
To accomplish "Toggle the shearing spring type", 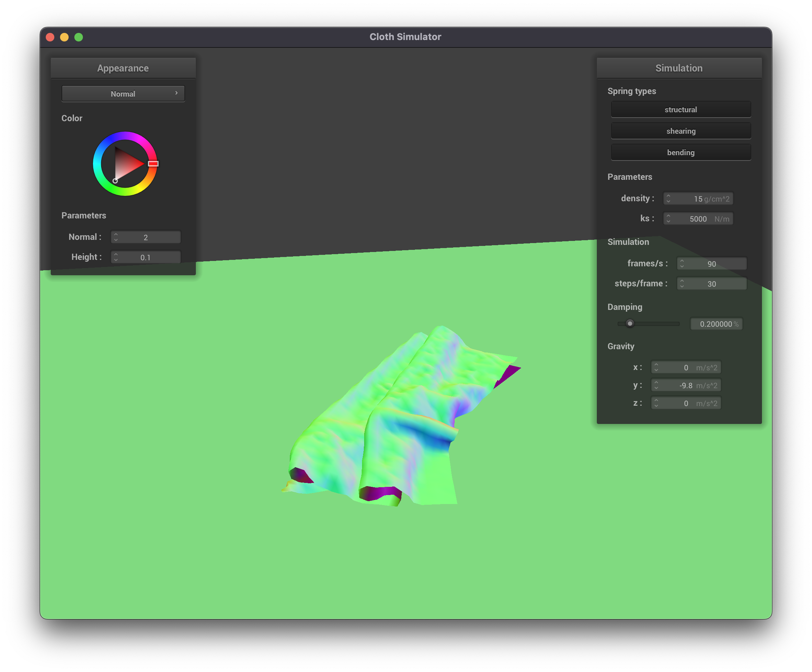I will coord(680,131).
